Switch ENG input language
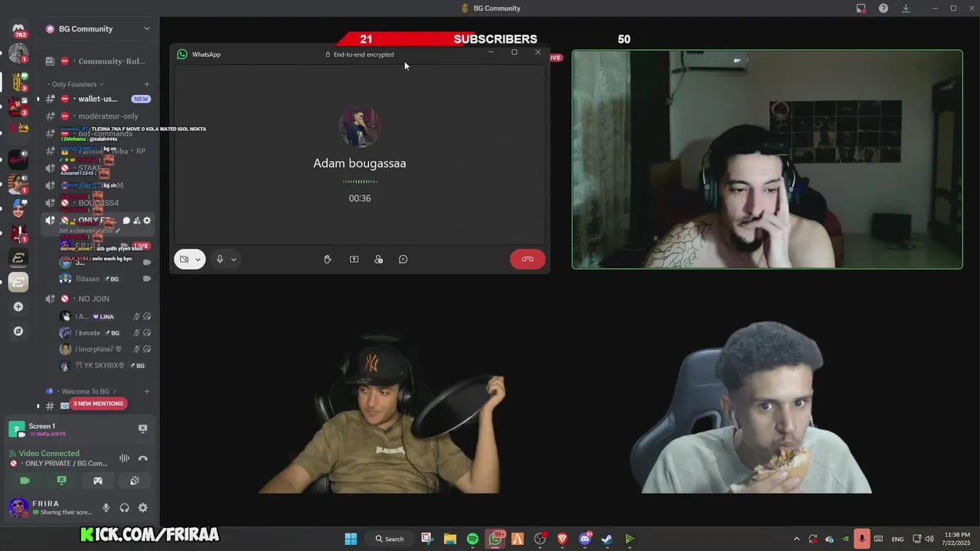The width and height of the screenshot is (980, 551). pyautogui.click(x=898, y=539)
